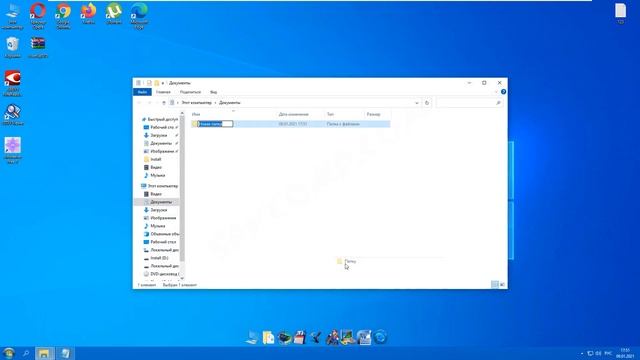The width and height of the screenshot is (640, 360).
Task: Click the Properties icon in Explorer title bar
Action: click(x=149, y=83)
